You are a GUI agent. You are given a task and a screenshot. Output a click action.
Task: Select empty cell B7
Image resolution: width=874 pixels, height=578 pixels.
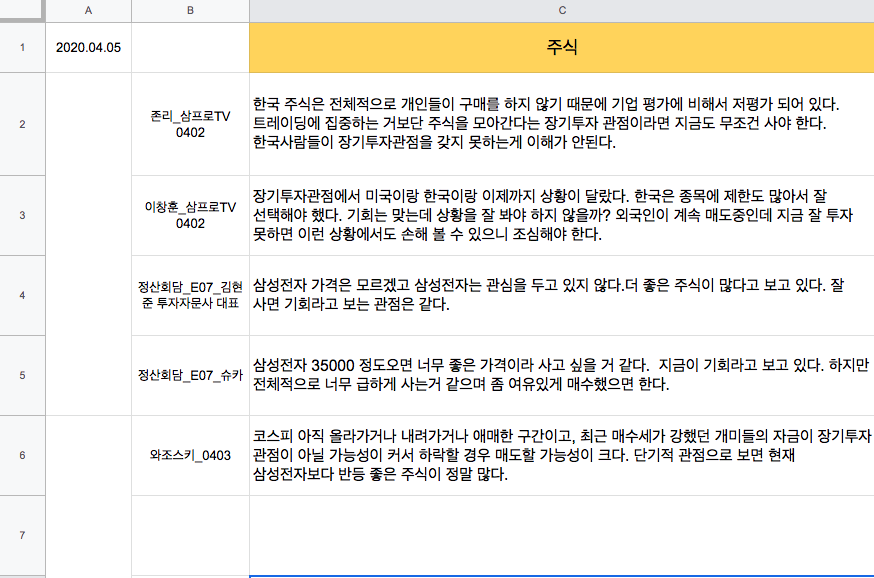coord(190,535)
